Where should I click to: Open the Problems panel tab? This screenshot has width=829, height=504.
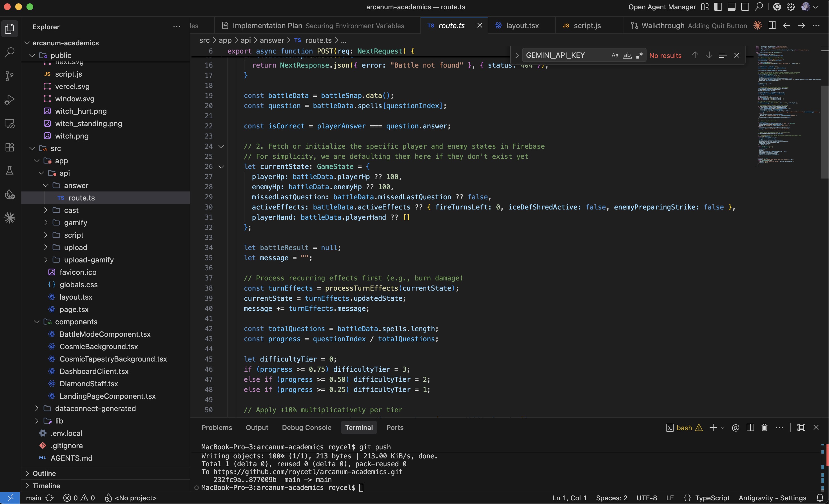217,427
